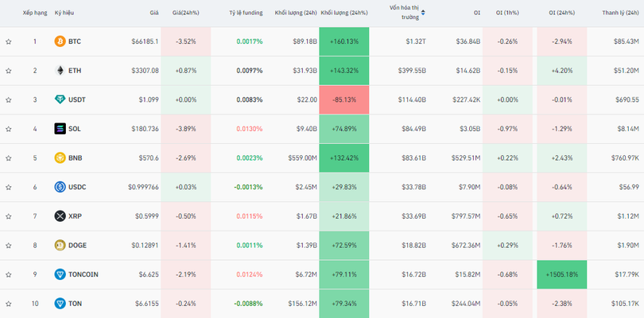Click the USDC coin icon
Screen dimensions: 644x318
point(60,188)
